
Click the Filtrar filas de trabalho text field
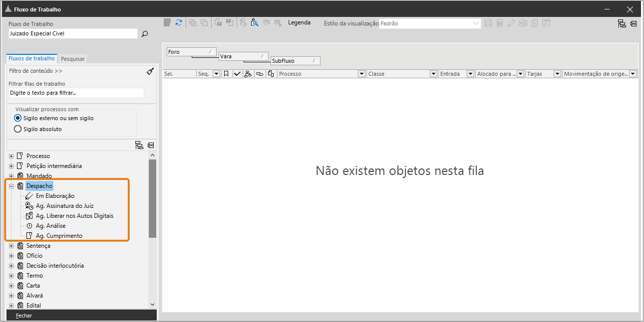(x=76, y=93)
